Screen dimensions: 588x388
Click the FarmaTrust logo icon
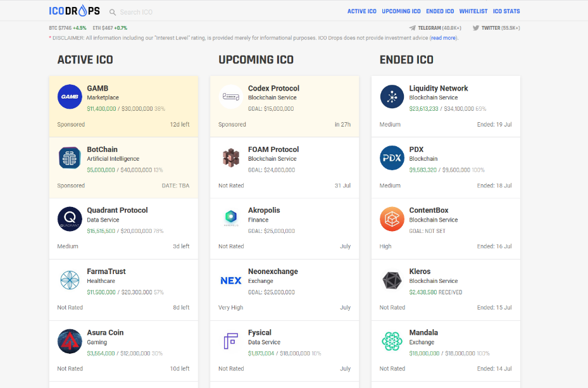click(x=70, y=280)
